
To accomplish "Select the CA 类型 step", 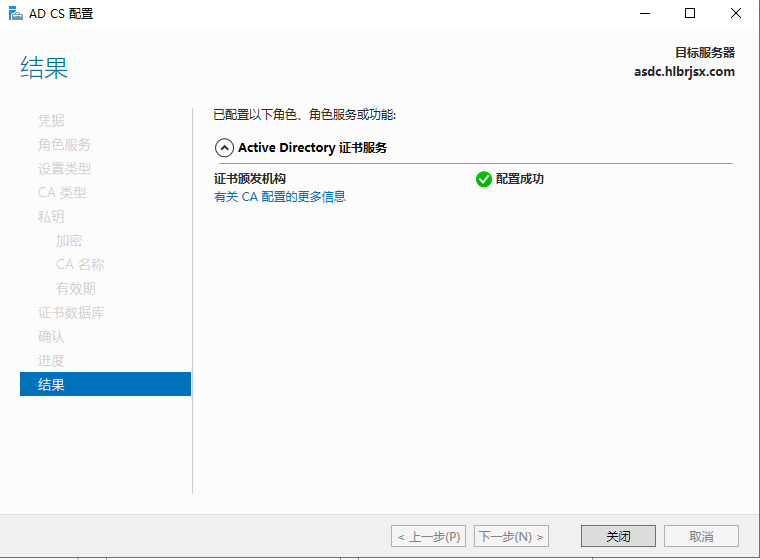I will click(62, 192).
